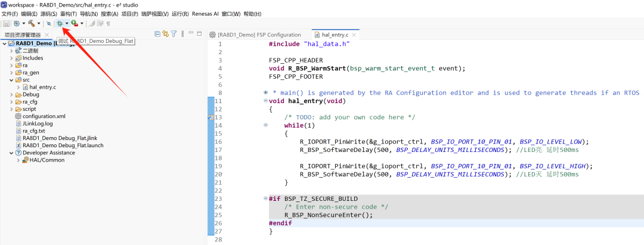Expand the Includes tree node
The image size is (644, 245).
coord(11,58)
